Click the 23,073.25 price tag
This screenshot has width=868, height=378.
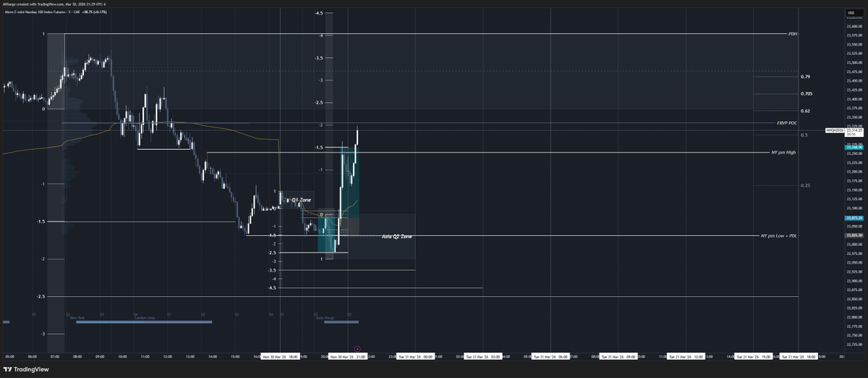[854, 218]
